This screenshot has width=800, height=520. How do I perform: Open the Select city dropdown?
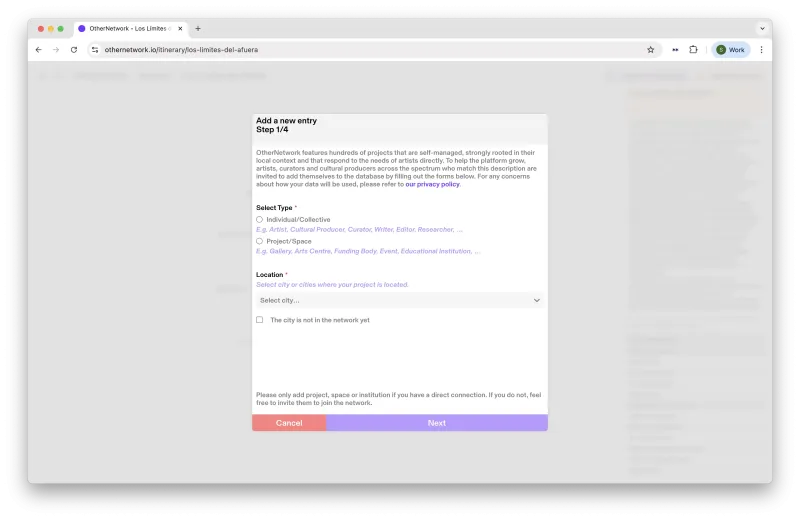click(x=399, y=300)
